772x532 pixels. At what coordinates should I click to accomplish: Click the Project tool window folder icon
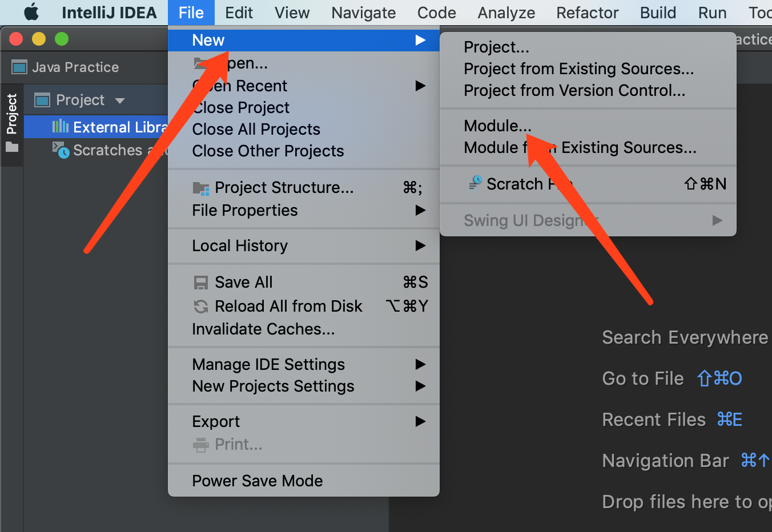click(x=12, y=147)
